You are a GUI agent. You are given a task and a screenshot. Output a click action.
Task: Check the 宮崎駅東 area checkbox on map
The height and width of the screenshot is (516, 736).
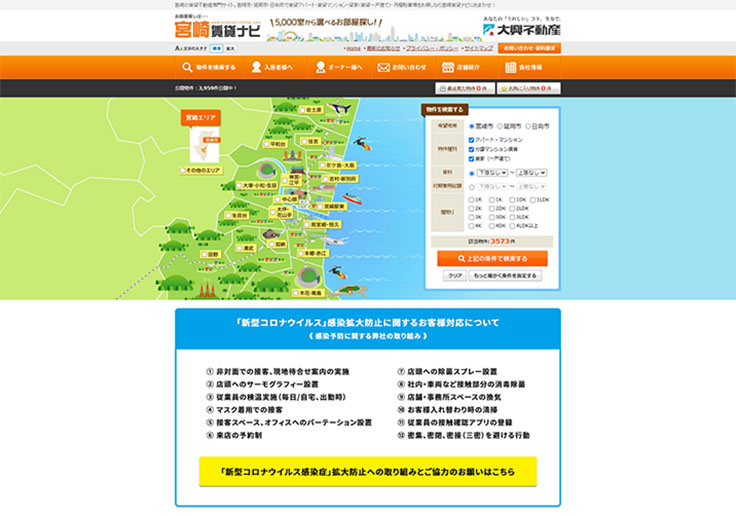tap(320, 206)
